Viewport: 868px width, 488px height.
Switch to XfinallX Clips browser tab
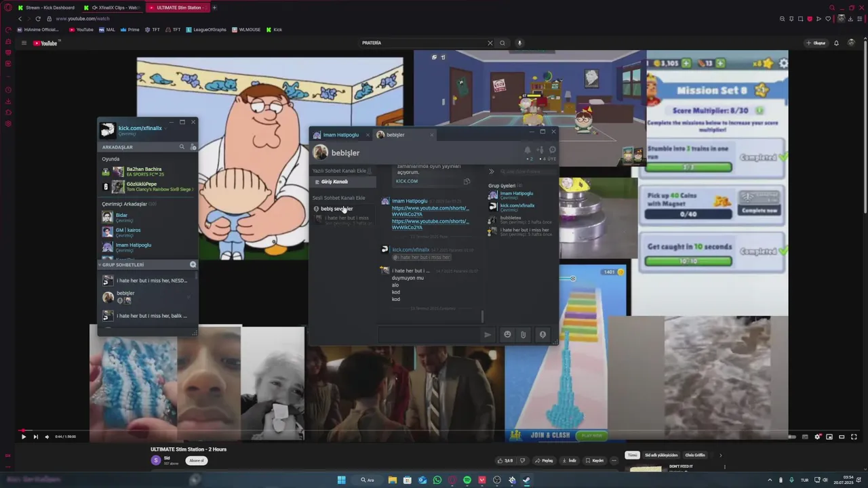112,7
